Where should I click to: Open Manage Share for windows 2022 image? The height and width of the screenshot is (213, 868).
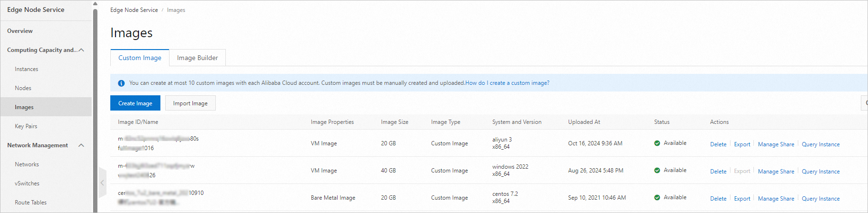[x=776, y=172]
